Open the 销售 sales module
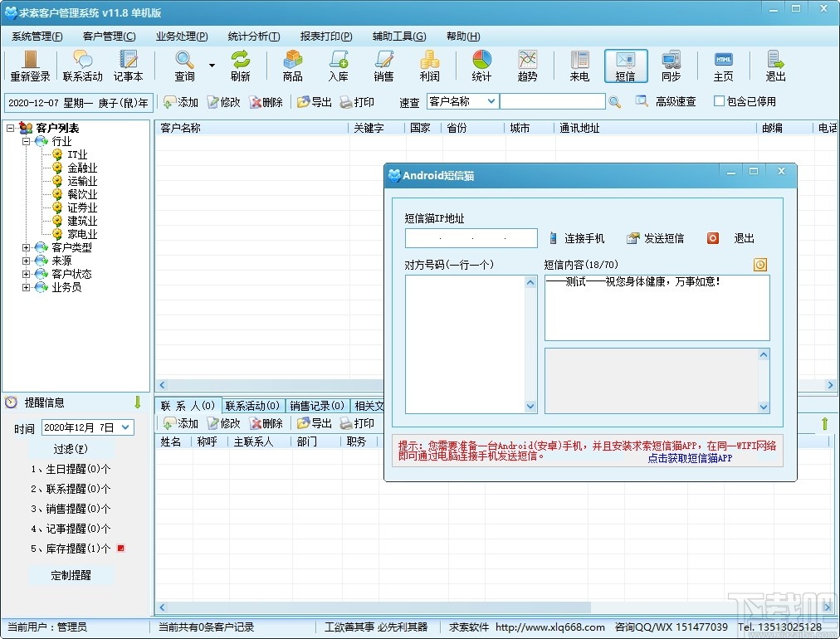 [383, 66]
